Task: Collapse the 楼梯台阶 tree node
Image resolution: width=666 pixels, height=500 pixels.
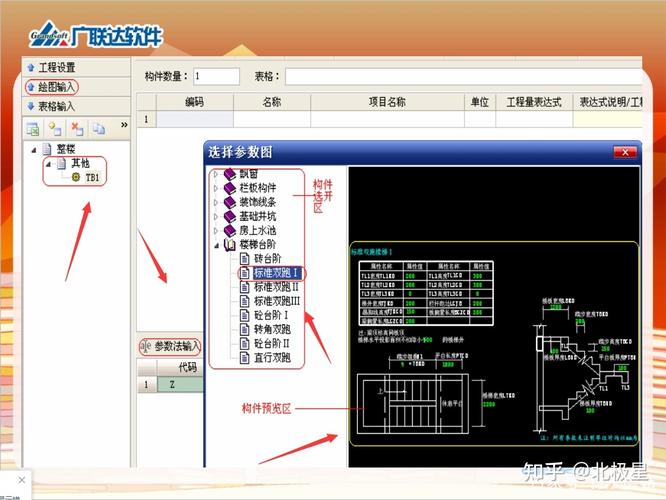Action: 217,244
